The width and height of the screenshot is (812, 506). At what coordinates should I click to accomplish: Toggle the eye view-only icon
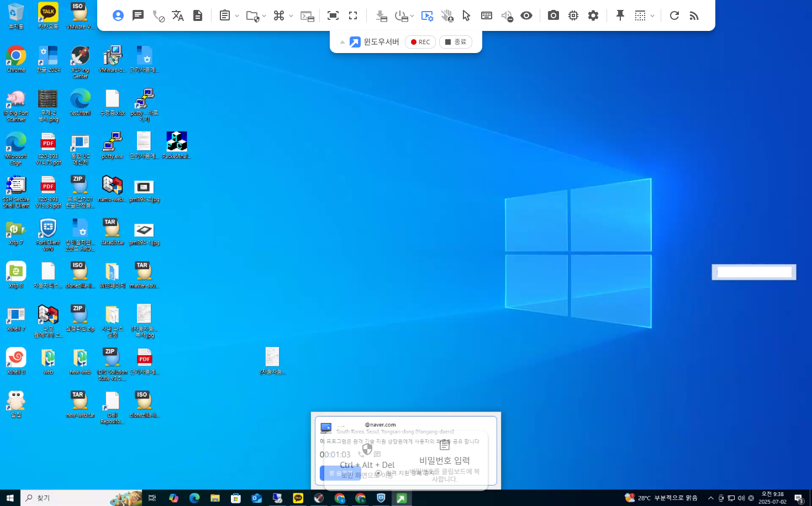pyautogui.click(x=526, y=15)
